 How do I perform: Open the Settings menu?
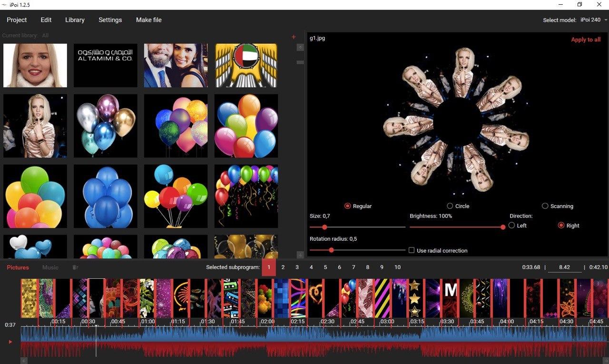[110, 20]
